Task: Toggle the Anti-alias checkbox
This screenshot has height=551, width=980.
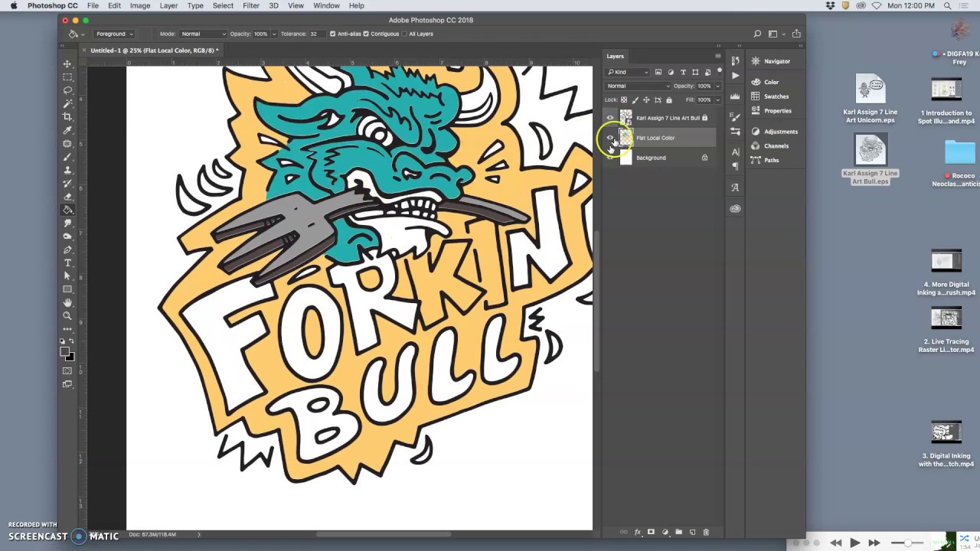Action: coord(332,34)
